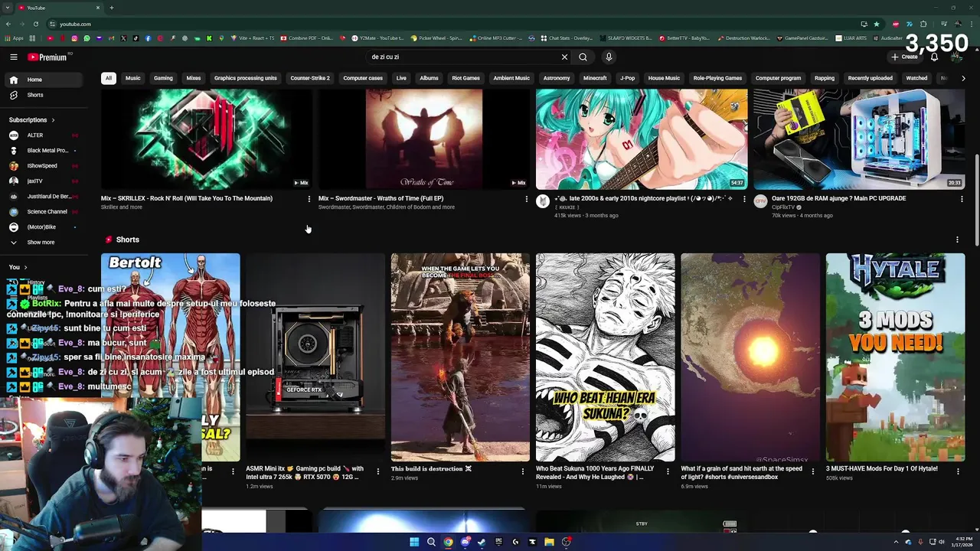Screen dimensions: 980x551
Task: Open the Who Beat Sukuna short
Action: pyautogui.click(x=606, y=357)
